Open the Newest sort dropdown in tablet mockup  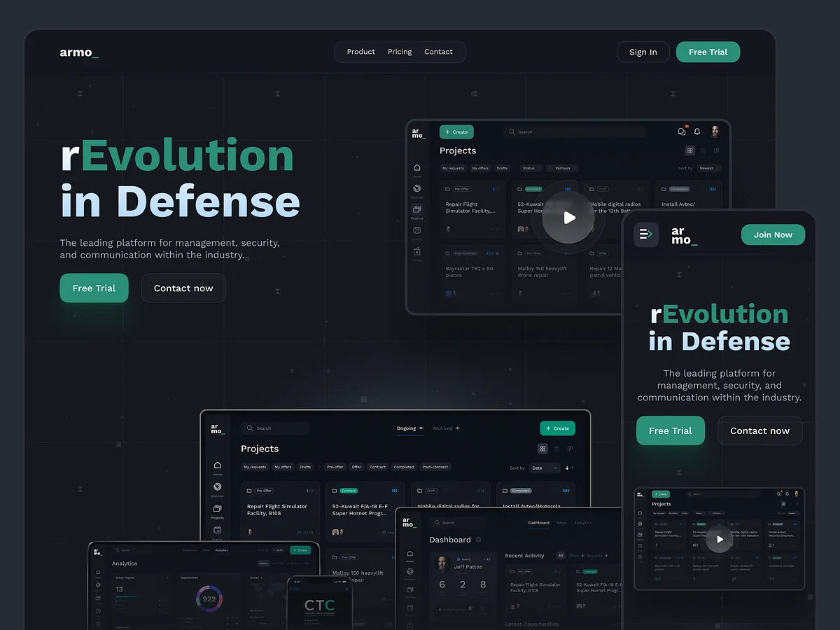(708, 168)
